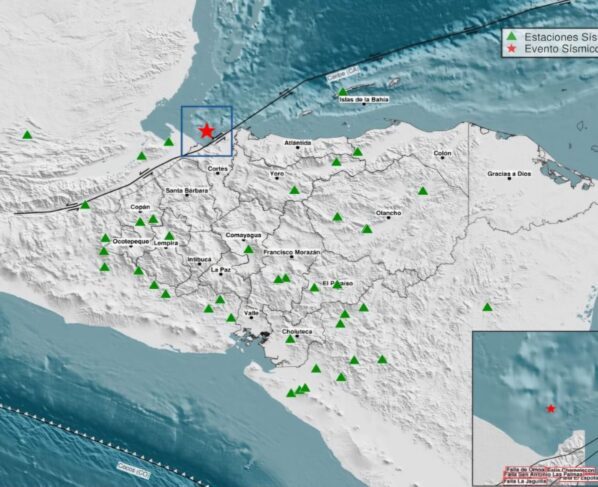Click the Ocotepeque department label
The height and width of the screenshot is (487, 598).
[131, 241]
